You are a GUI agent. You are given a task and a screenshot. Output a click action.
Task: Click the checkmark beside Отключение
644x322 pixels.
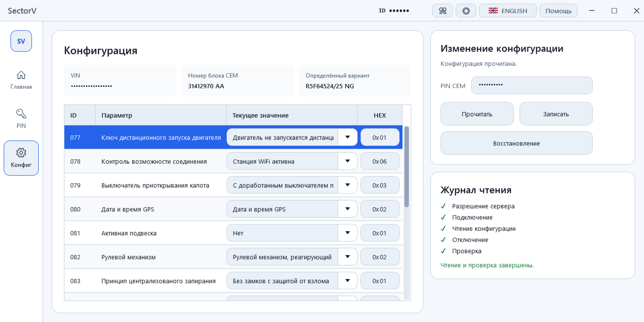[x=443, y=240]
